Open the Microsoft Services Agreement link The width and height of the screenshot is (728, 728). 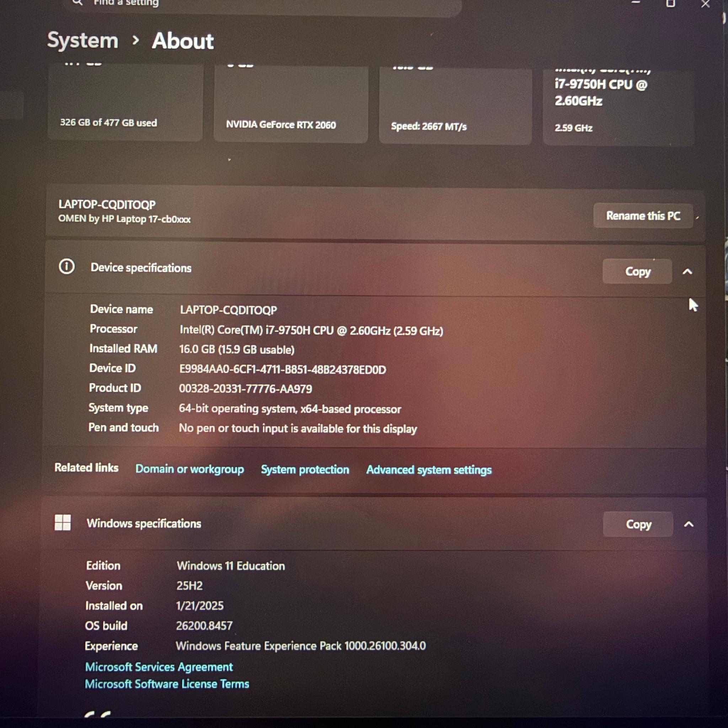(159, 667)
